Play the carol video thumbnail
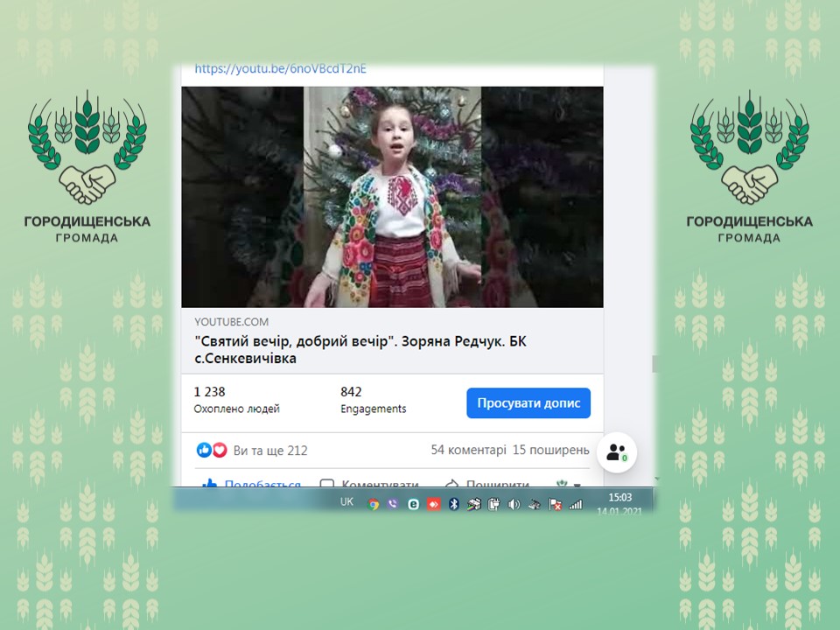The height and width of the screenshot is (630, 840). coord(392,197)
